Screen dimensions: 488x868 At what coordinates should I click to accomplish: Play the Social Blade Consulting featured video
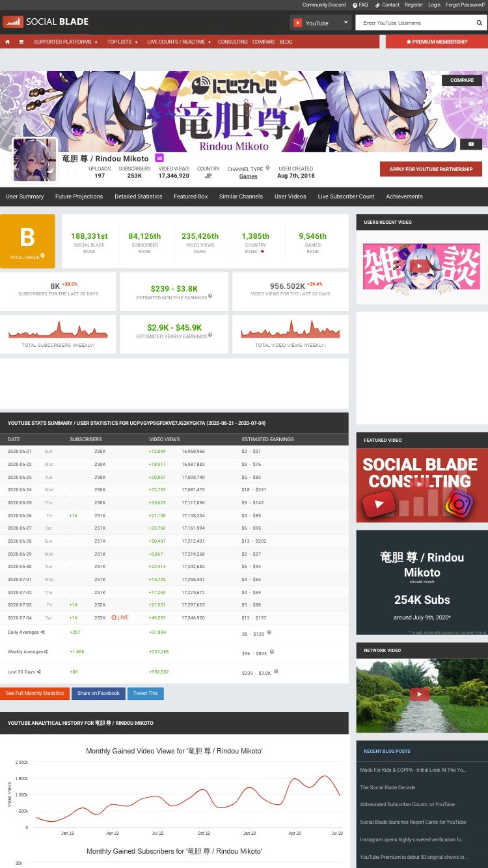tap(422, 485)
